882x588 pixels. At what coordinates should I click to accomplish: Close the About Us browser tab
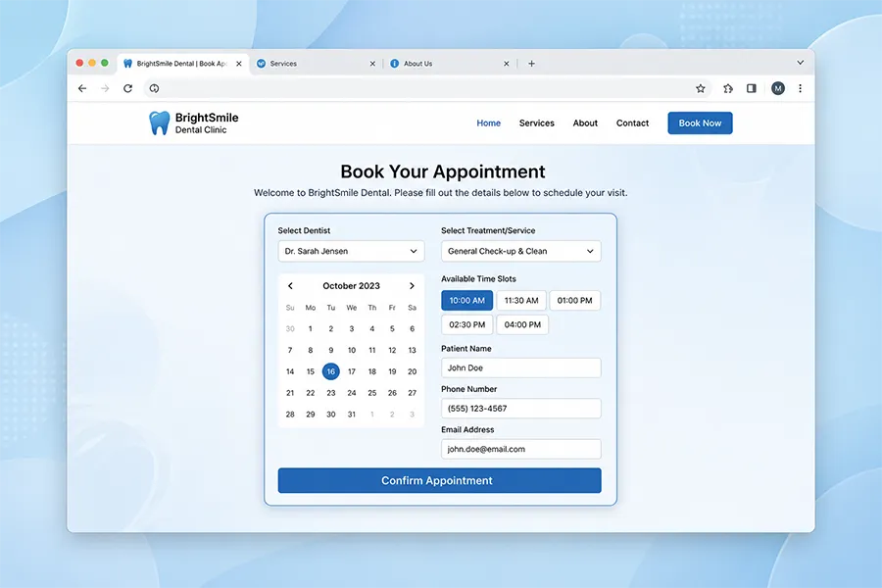click(507, 64)
